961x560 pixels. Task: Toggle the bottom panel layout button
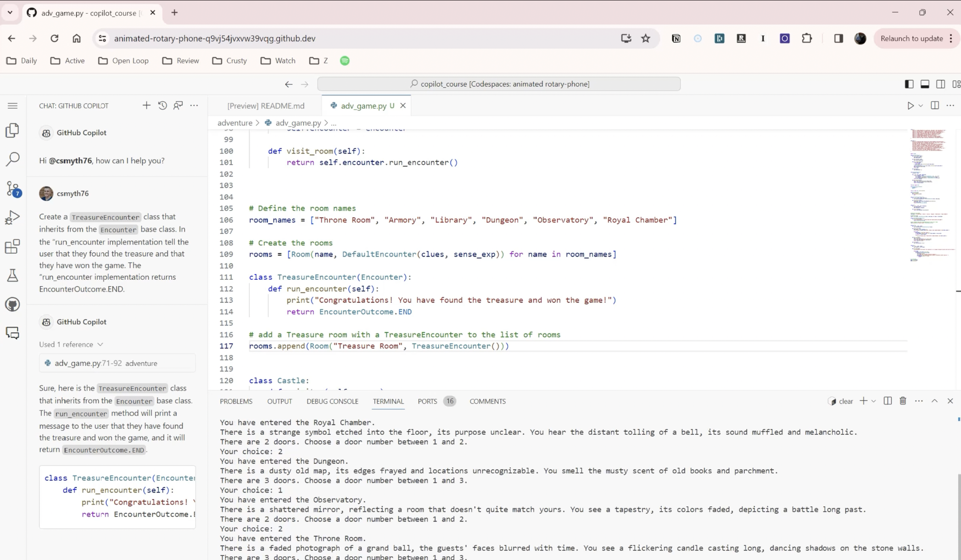tap(925, 84)
